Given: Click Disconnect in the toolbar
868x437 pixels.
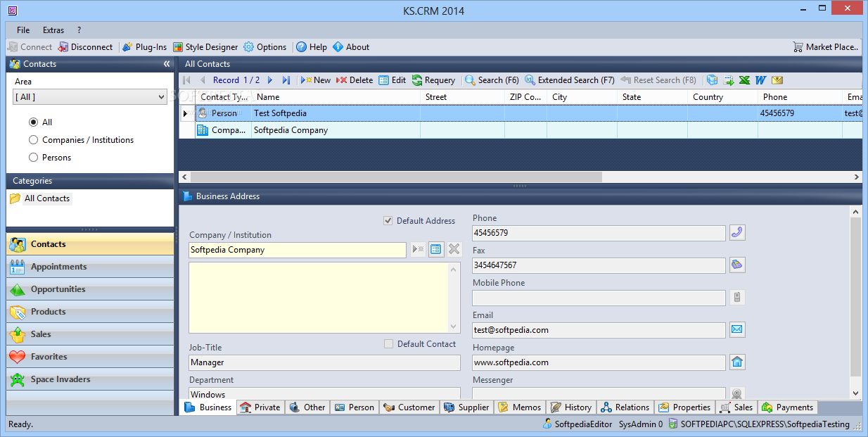Looking at the screenshot, I should click(x=86, y=47).
